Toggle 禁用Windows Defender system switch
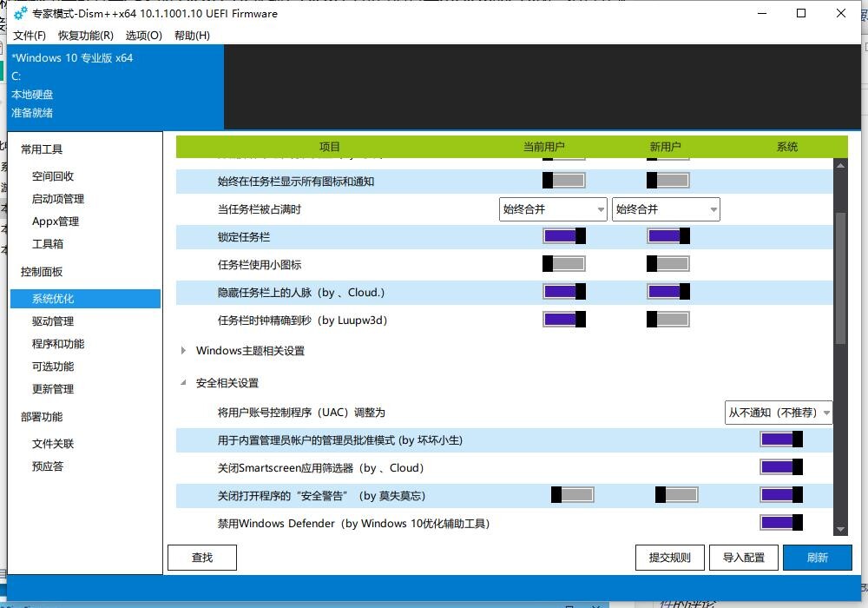Screen dimensions: 868x608 coord(781,523)
